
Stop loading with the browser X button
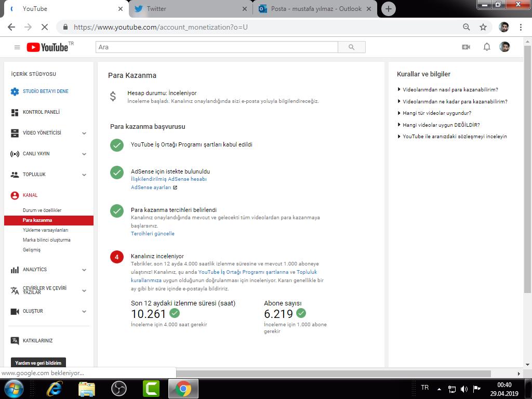45,27
